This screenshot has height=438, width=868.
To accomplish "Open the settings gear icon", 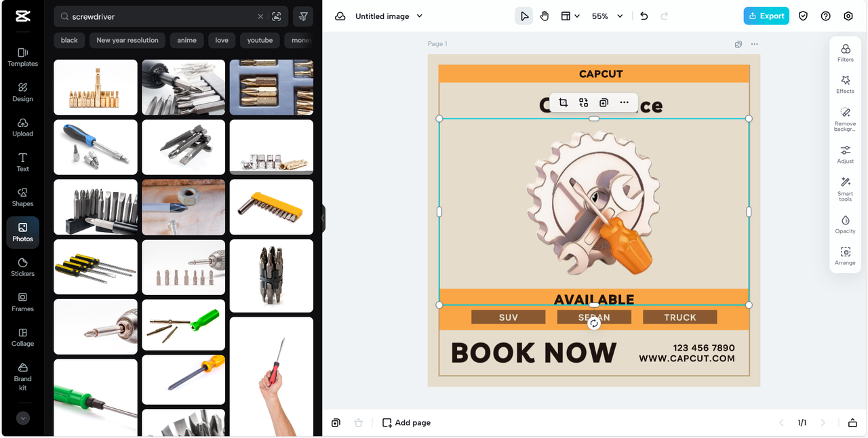I will [848, 16].
